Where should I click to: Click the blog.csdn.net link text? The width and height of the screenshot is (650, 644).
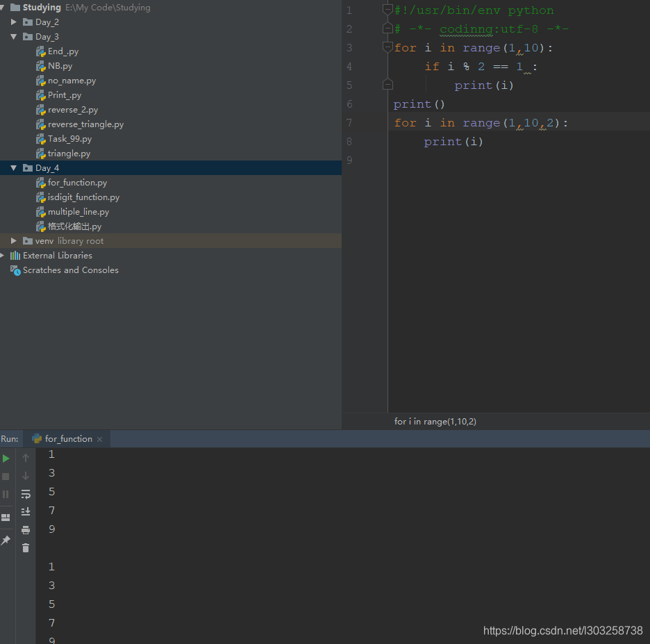(562, 630)
